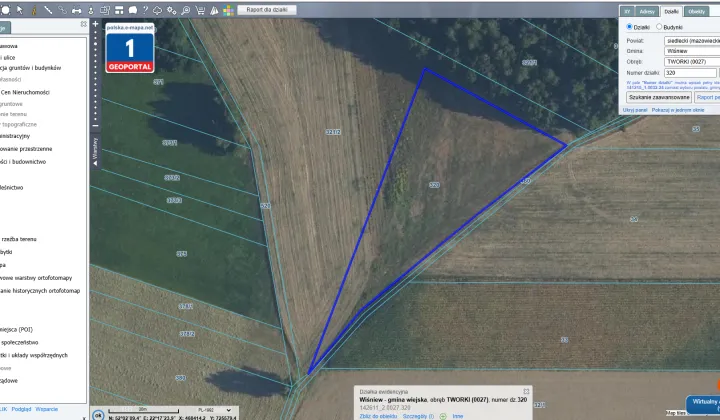Choose the arrow pointer selection tool
This screenshot has width=720, height=420.
click(20, 10)
